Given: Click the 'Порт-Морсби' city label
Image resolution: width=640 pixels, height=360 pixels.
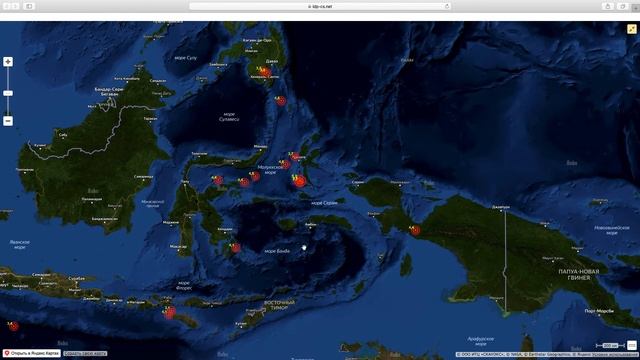Looking at the screenshot, I should pyautogui.click(x=599, y=311).
